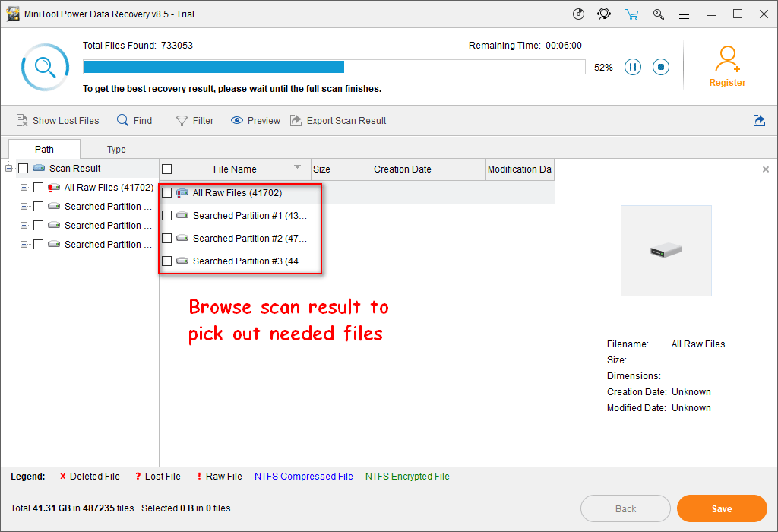
Task: Pause the scan
Action: point(633,67)
